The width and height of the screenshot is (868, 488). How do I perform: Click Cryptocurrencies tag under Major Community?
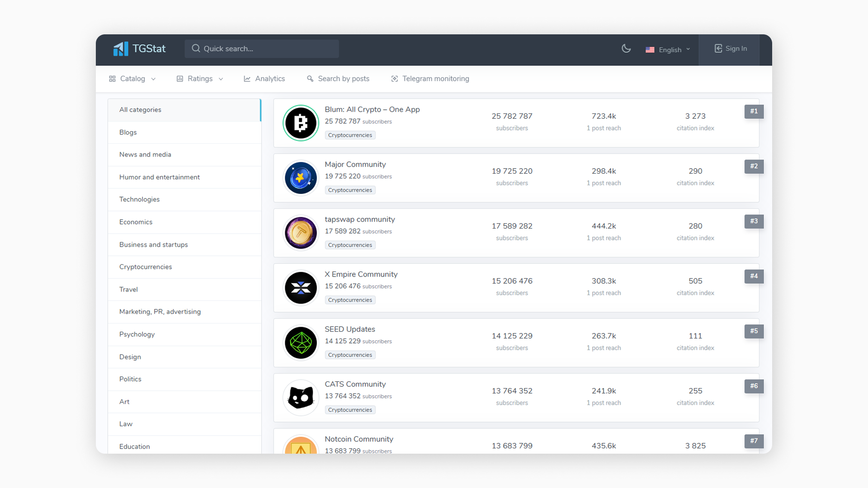pyautogui.click(x=350, y=190)
